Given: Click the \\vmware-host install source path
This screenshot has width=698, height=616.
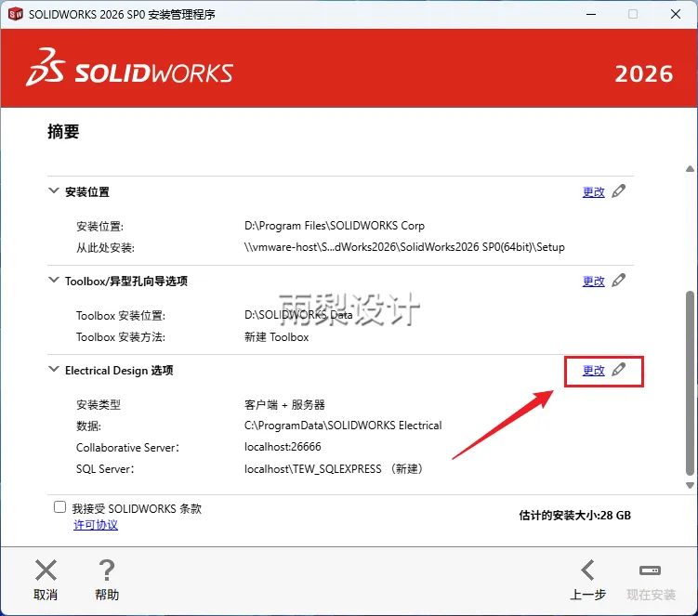Looking at the screenshot, I should pos(404,247).
